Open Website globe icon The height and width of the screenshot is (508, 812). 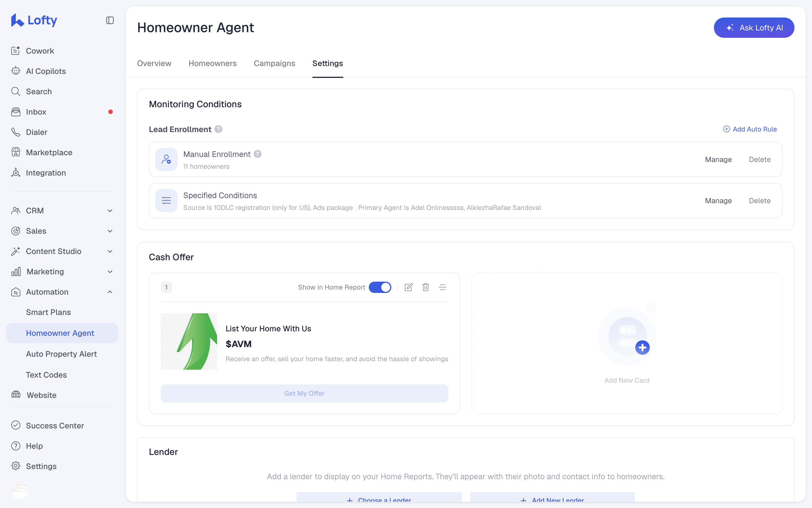(x=16, y=395)
